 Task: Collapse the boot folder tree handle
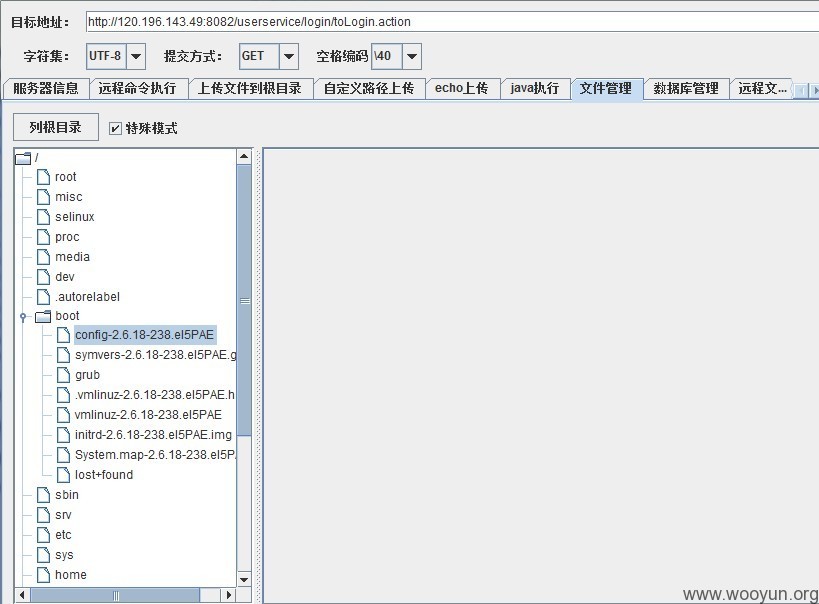point(23,317)
